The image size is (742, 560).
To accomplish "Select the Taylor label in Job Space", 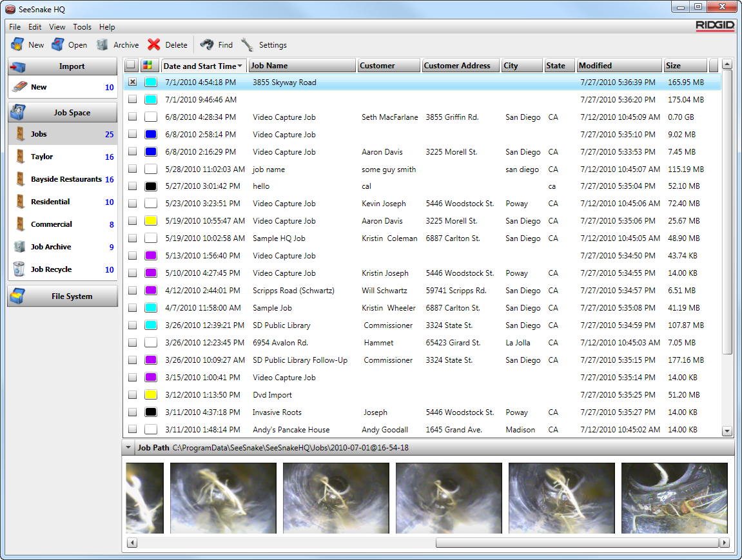I will [42, 157].
